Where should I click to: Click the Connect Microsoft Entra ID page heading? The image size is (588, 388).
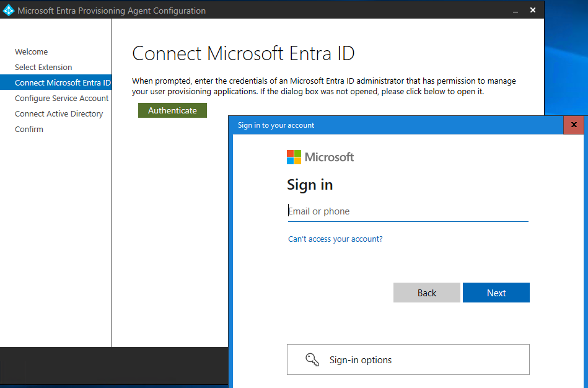click(x=243, y=53)
